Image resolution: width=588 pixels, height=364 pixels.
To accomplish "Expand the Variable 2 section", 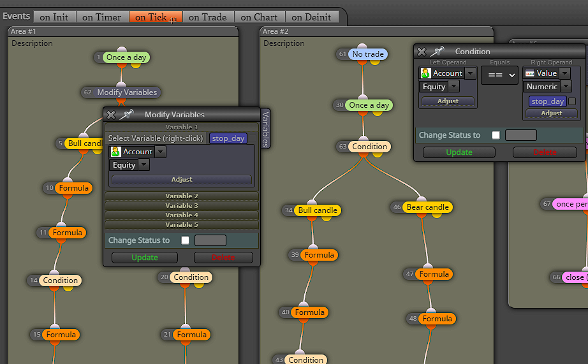I will tap(182, 196).
